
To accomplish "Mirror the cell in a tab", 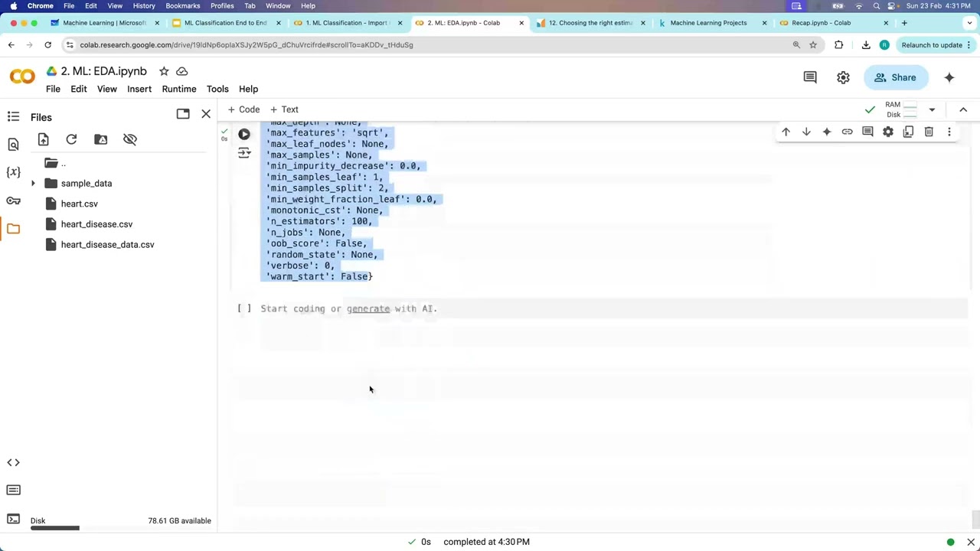I will [908, 132].
